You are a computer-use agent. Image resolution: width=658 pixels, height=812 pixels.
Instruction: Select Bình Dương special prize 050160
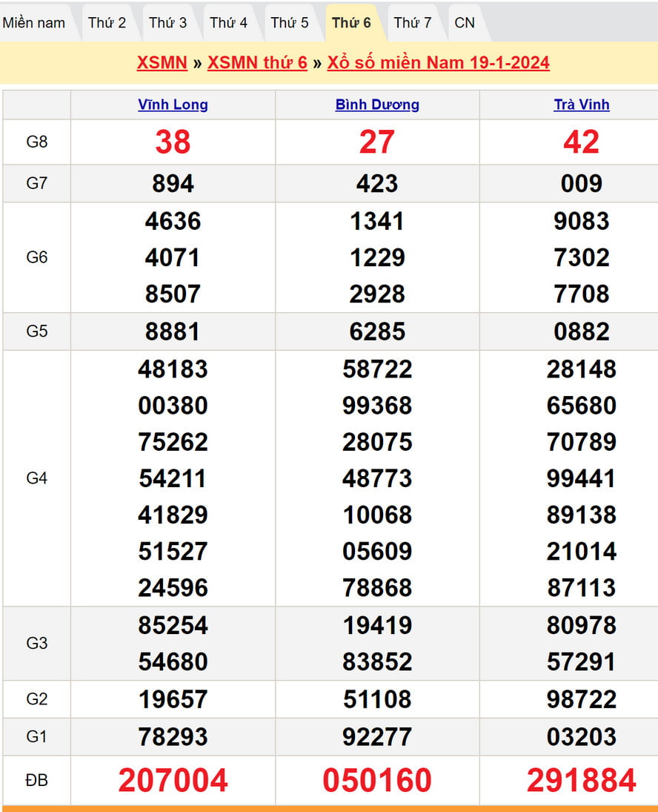pos(377,780)
